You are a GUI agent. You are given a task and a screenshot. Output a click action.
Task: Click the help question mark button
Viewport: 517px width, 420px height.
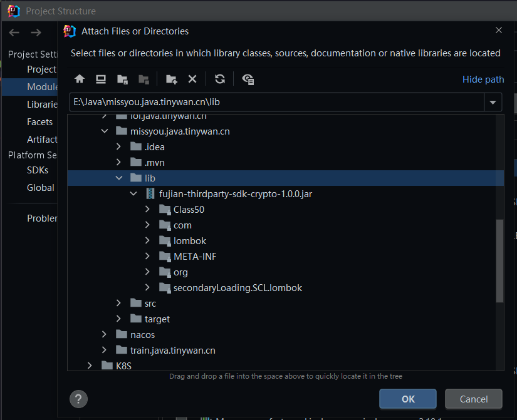(x=78, y=399)
